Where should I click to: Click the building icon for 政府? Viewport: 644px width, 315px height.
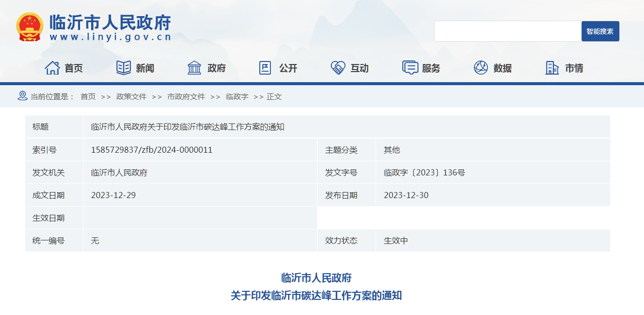click(194, 68)
